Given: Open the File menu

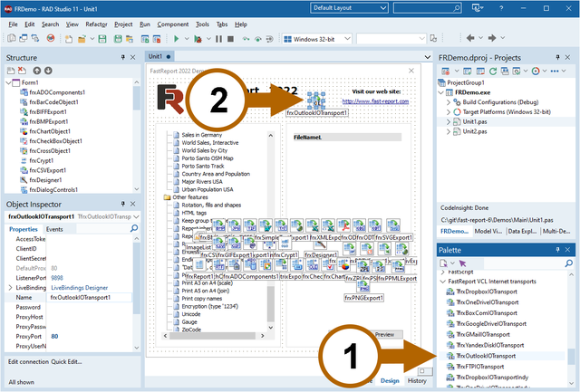Looking at the screenshot, I should click(x=13, y=24).
